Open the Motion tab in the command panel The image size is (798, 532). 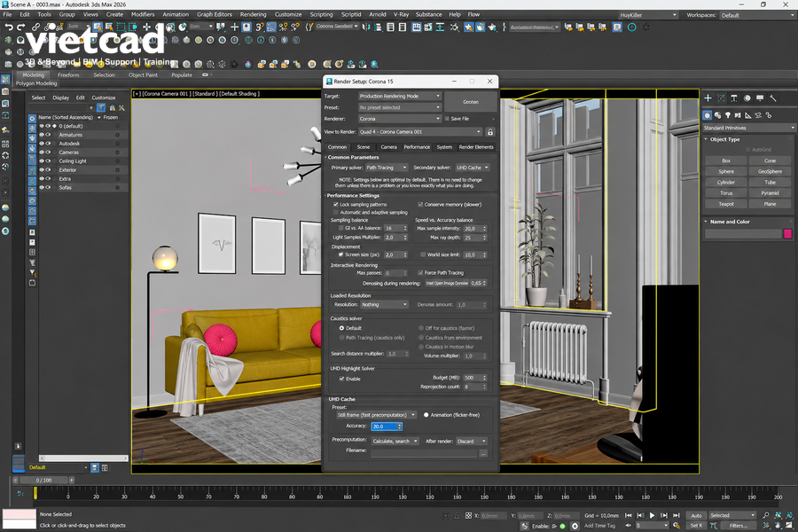[747, 98]
